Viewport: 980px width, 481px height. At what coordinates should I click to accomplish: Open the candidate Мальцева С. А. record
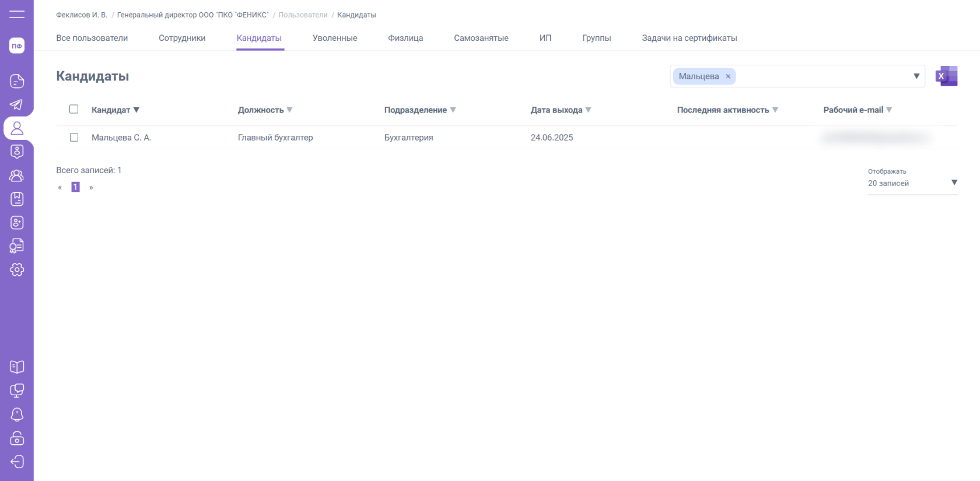pos(121,138)
